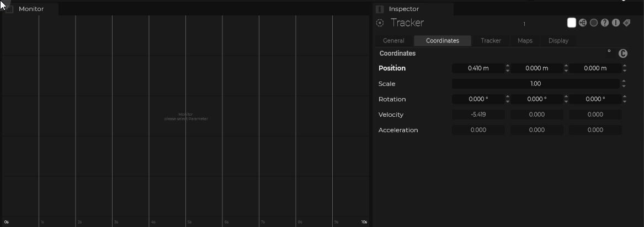Image resolution: width=644 pixels, height=227 pixels.
Task: Open the white color swatch for Tracker
Action: [x=572, y=23]
